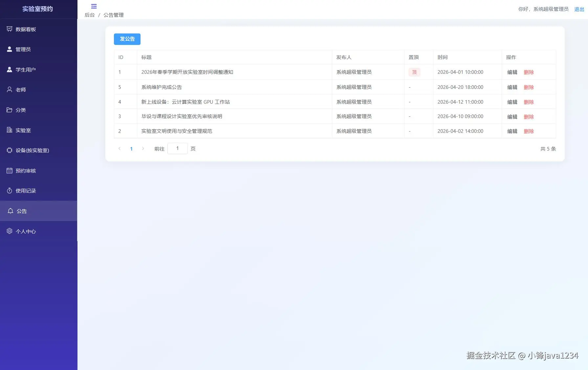Click title 毕设与课程设计实验室优先审核说明
Image resolution: width=588 pixels, height=370 pixels.
[x=182, y=116]
